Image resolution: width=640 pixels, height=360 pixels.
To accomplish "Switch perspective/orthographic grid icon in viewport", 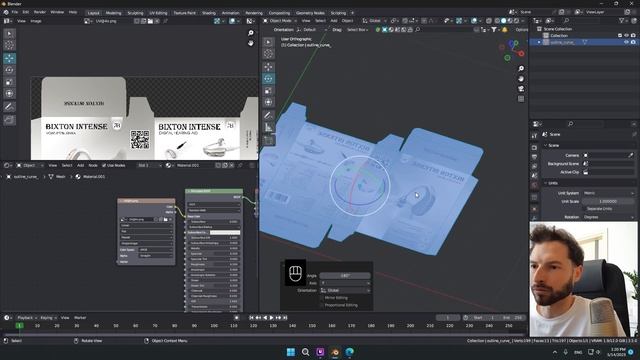I will (x=521, y=99).
